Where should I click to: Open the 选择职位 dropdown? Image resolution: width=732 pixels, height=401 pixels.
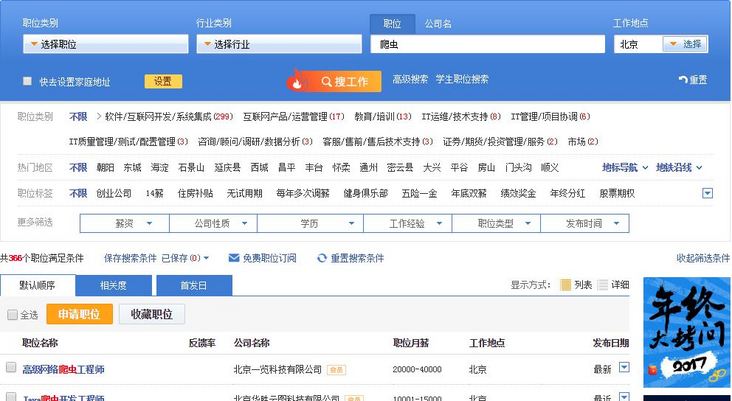106,44
